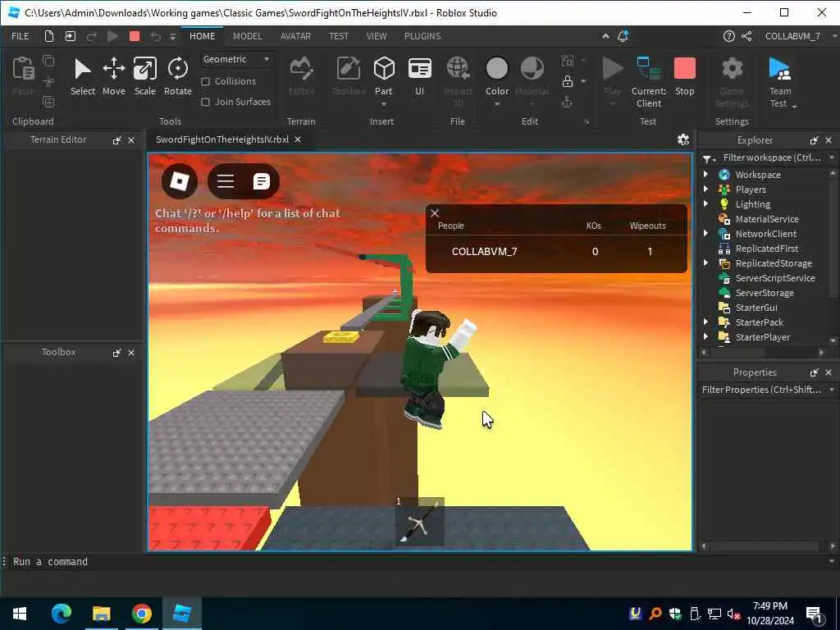The image size is (840, 630).
Task: Open Google Chrome from taskbar
Action: [x=141, y=614]
